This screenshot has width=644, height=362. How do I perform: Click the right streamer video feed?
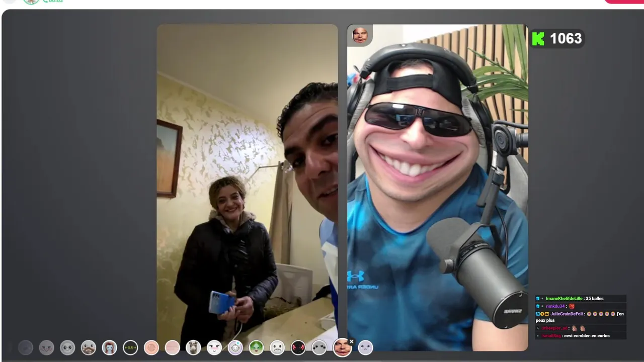438,187
